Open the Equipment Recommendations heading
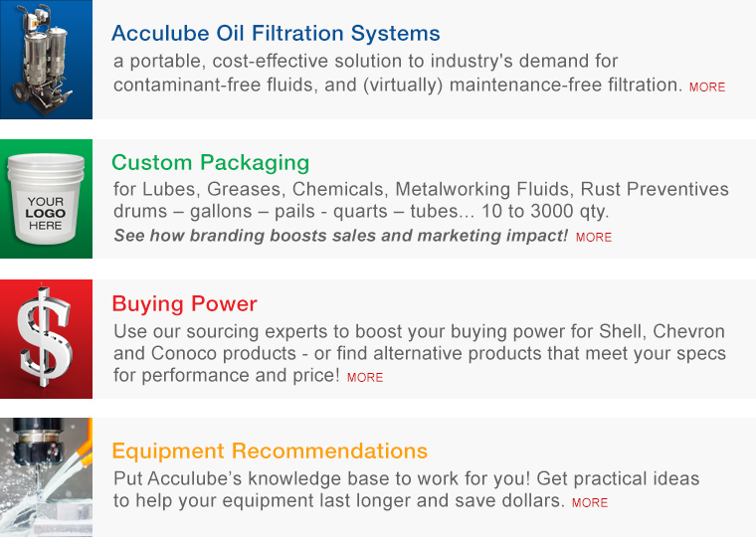The height and width of the screenshot is (545, 756). tap(270, 451)
